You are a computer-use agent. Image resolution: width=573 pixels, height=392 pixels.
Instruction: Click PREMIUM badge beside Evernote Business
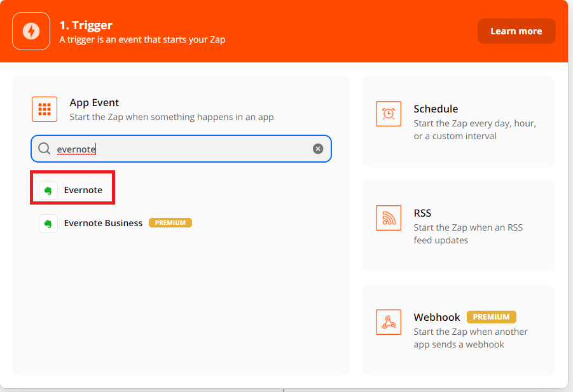170,223
